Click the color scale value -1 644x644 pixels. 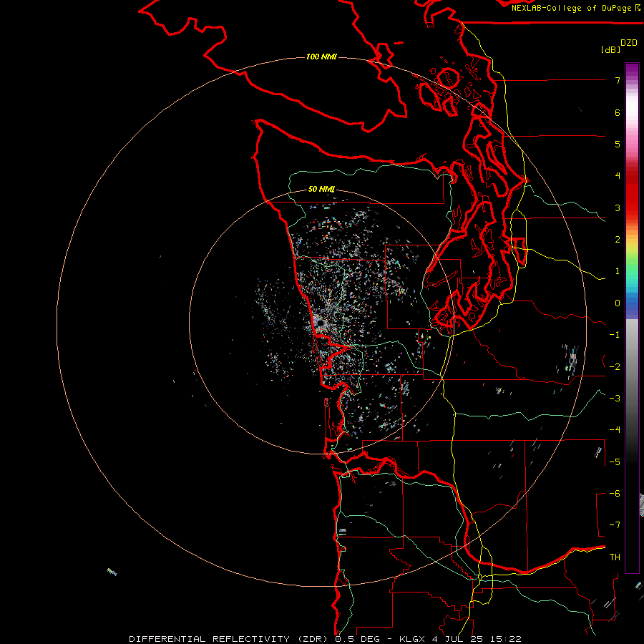(x=615, y=335)
